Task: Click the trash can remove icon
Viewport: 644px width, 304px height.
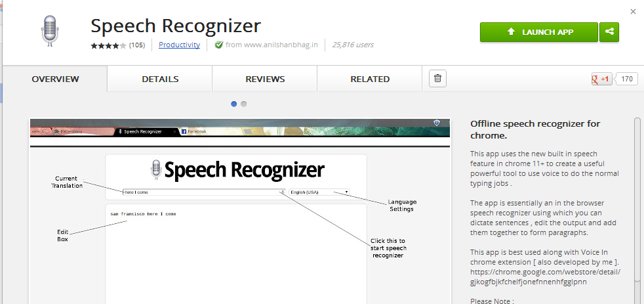Action: click(x=438, y=78)
